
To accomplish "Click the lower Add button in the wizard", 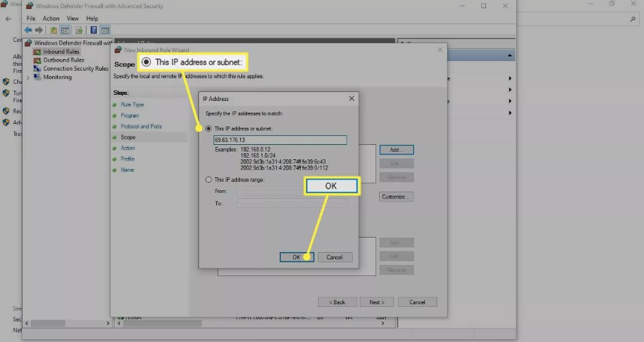I will (396, 242).
